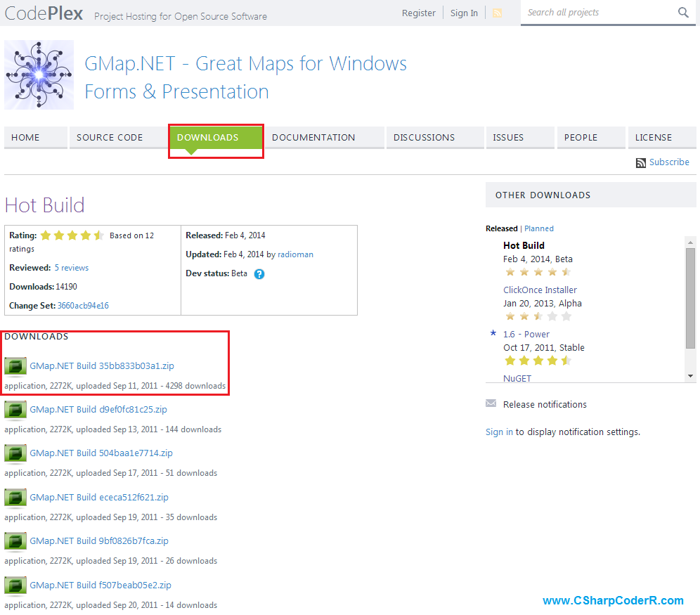Download GMap.NET Build 9bf0826b7fca.zip
This screenshot has width=700, height=615.
pos(99,541)
